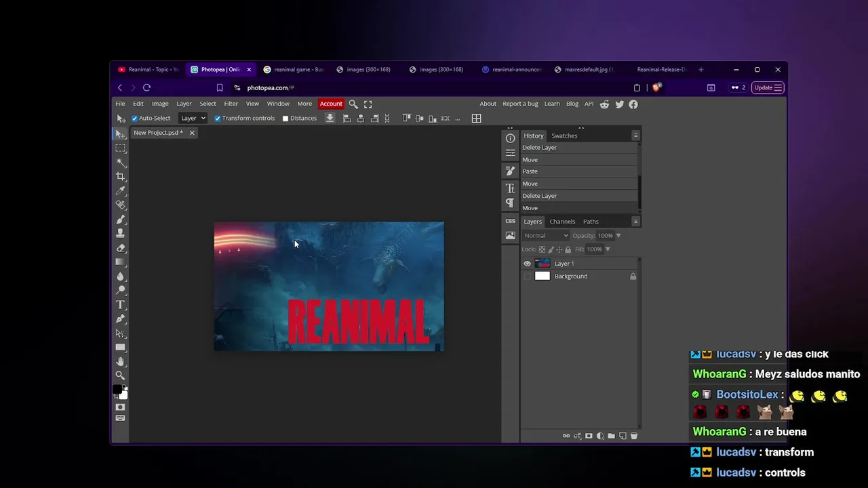Enable the Distances checkbox
The image size is (868, 488).
(285, 118)
